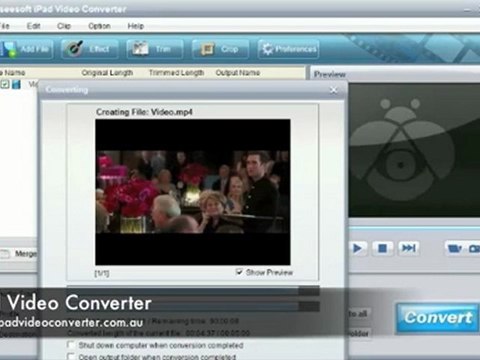Viewport: 480px width, 360px height.
Task: Uncheck the file checkbox in the list
Action: coord(5,84)
